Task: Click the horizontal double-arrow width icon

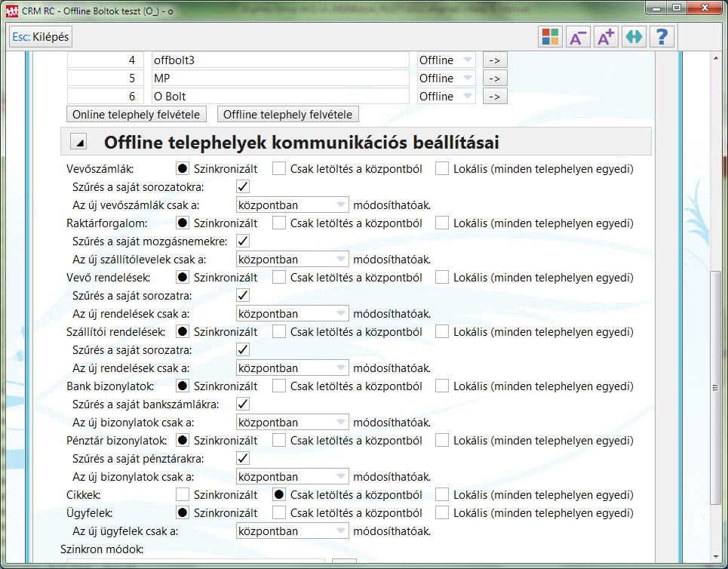Action: pyautogui.click(x=634, y=37)
